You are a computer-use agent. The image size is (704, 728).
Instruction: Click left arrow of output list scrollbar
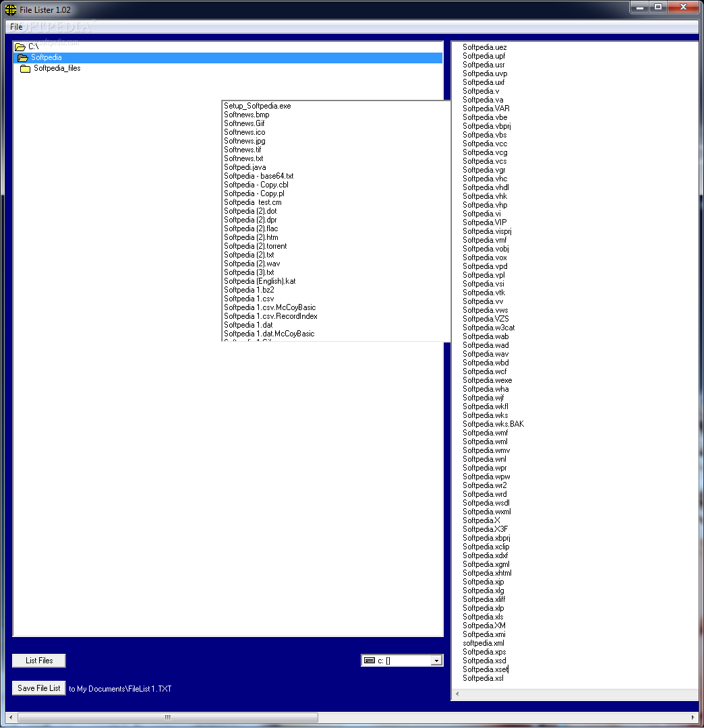pyautogui.click(x=457, y=694)
